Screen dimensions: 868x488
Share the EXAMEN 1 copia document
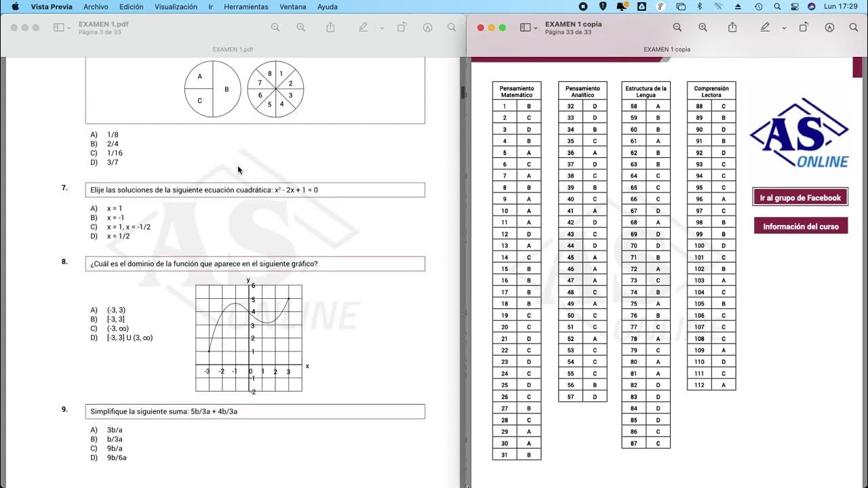732,27
